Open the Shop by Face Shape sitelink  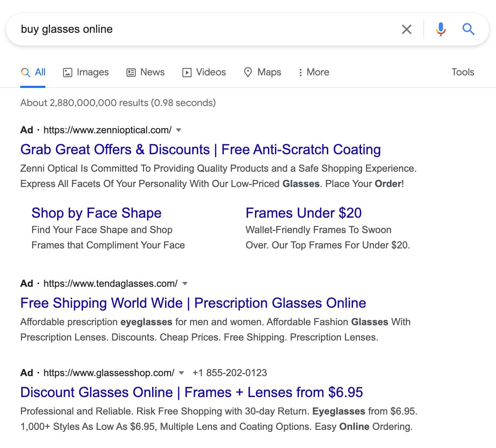[96, 213]
